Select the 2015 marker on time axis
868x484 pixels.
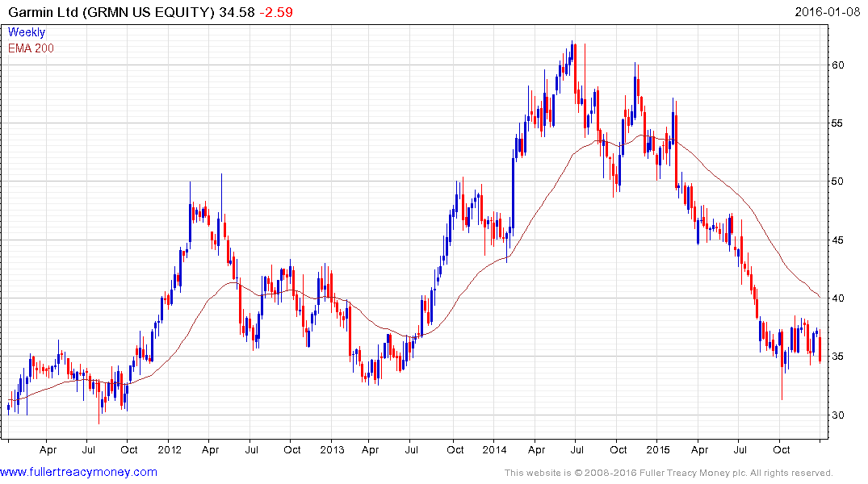(657, 449)
